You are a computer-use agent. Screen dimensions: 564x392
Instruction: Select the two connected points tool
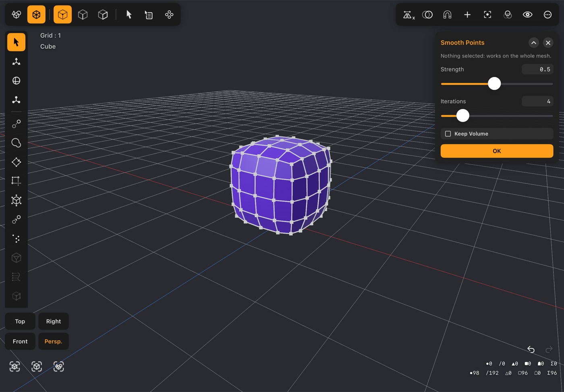pos(16,124)
